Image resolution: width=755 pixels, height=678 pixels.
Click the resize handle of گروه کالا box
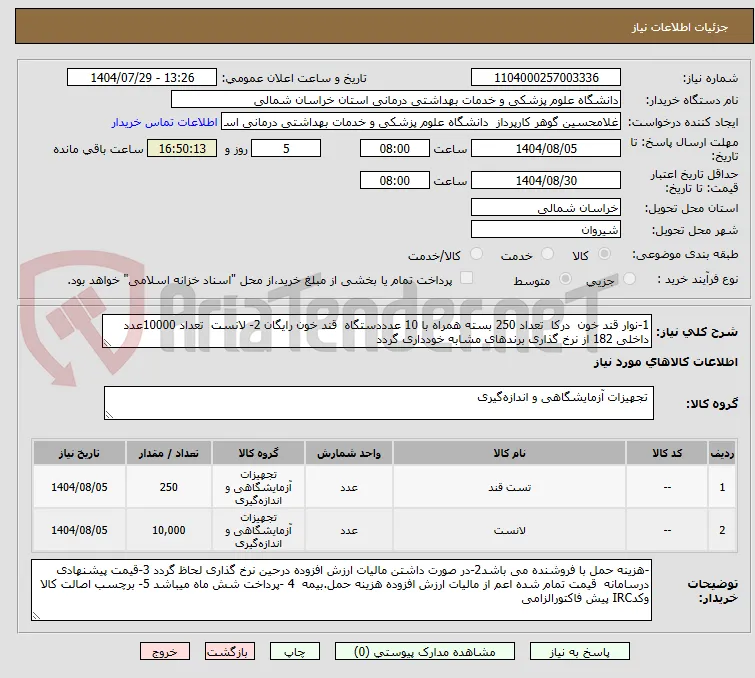coord(109,415)
